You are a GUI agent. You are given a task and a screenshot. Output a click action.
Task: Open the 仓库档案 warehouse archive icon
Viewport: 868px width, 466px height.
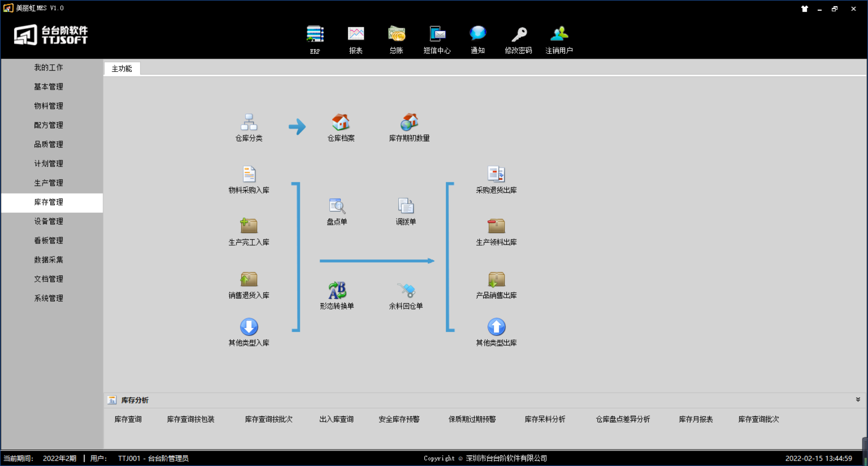341,123
